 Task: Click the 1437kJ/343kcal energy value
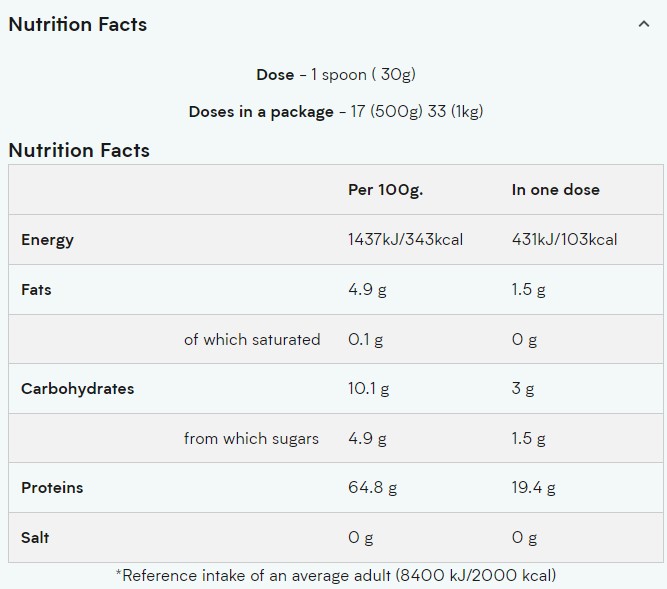pos(405,240)
